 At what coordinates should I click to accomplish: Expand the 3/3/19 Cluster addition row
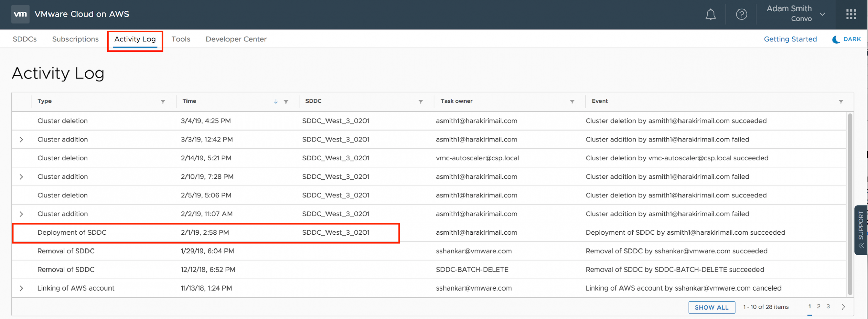[x=21, y=140]
